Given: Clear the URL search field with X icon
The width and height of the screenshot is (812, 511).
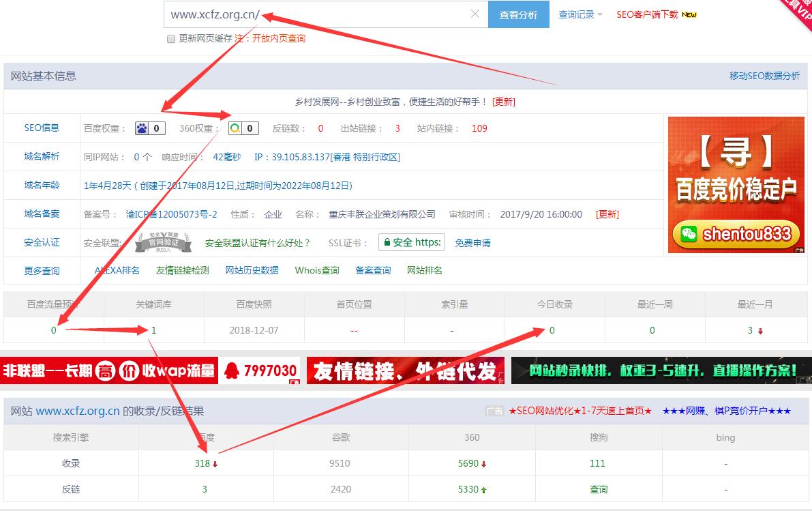Looking at the screenshot, I should (x=475, y=14).
